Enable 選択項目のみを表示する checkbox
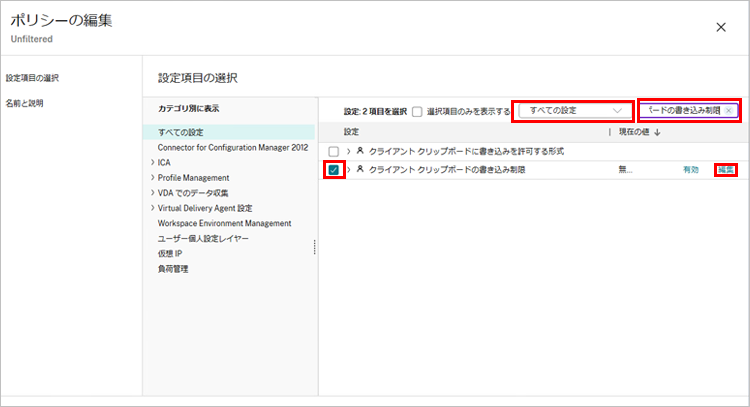The height and width of the screenshot is (407, 750). pos(417,111)
